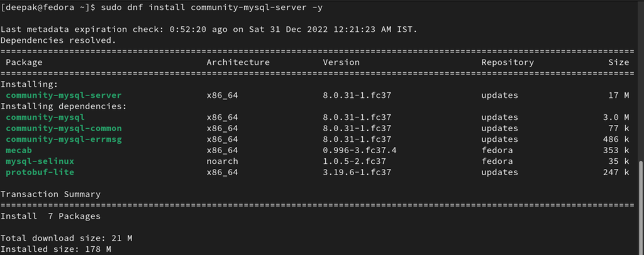Viewport: 644px width, 255px height.
Task: Click the 'Installed size: 178 M' line
Action: [57, 249]
